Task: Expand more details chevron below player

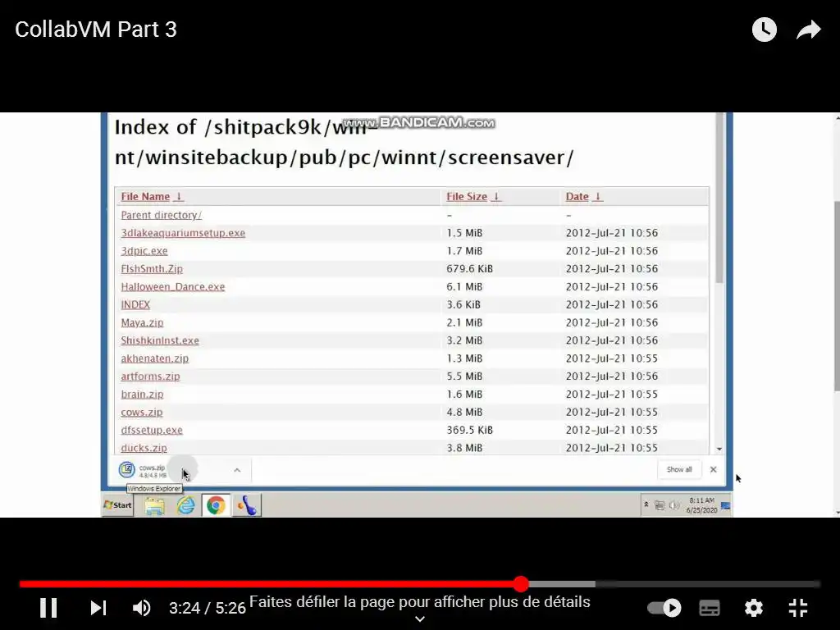Action: pyautogui.click(x=420, y=619)
